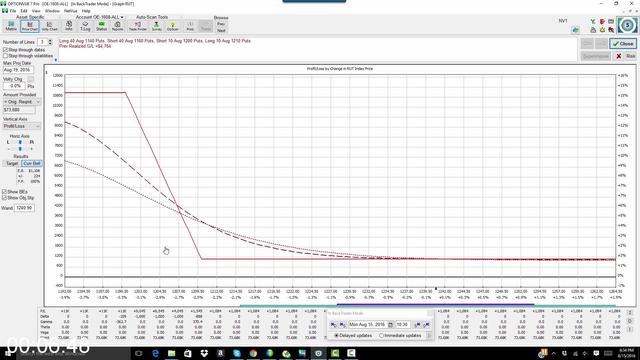Open the NetVue menu
The height and width of the screenshot is (360, 640).
click(71, 11)
